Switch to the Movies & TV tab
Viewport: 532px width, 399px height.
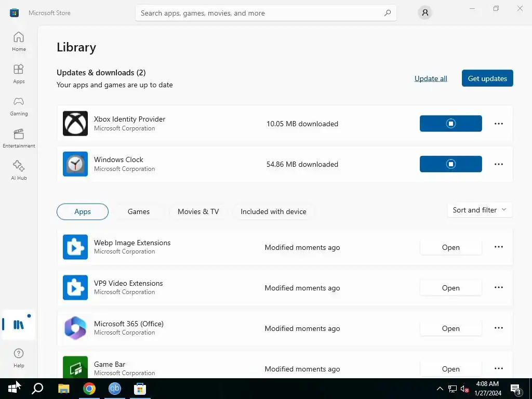click(198, 212)
